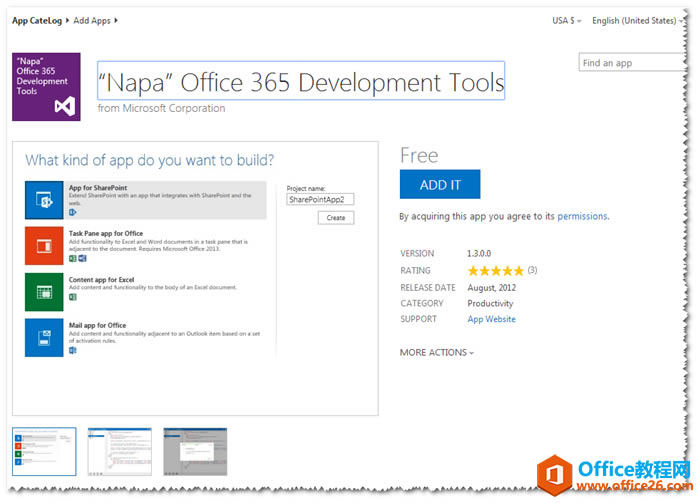Click the small Outlook icon under Mail app
Screen dimensions: 700x503
pos(73,350)
